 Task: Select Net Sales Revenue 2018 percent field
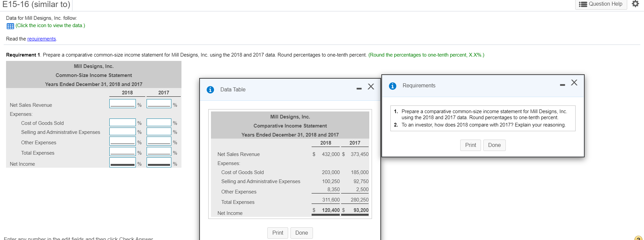coord(122,104)
